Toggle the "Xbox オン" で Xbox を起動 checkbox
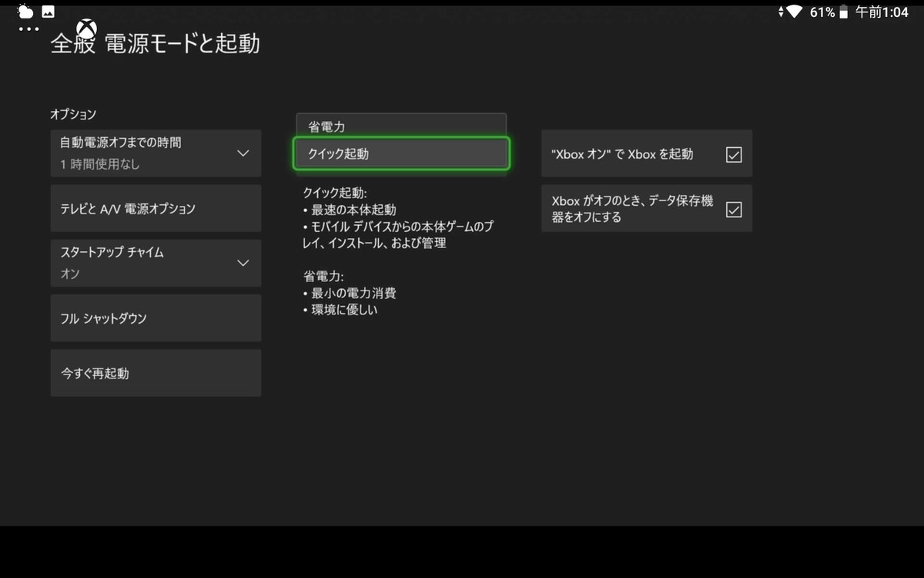The width and height of the screenshot is (924, 578). [x=734, y=154]
